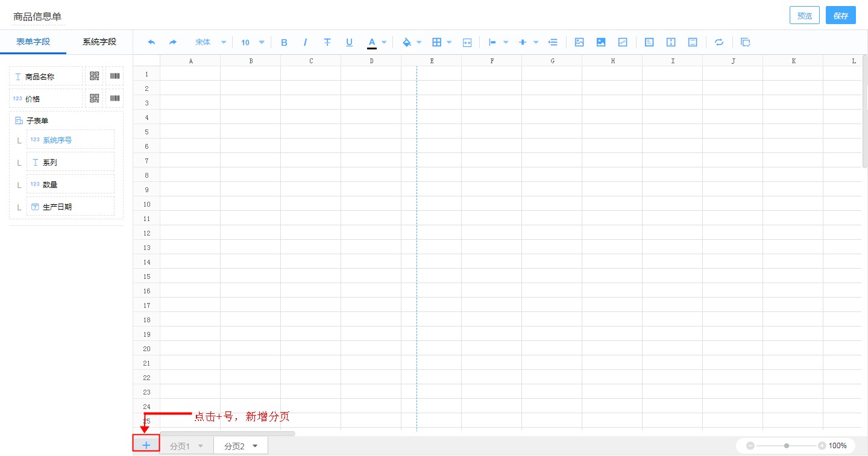Toggle underline formatting

[349, 42]
